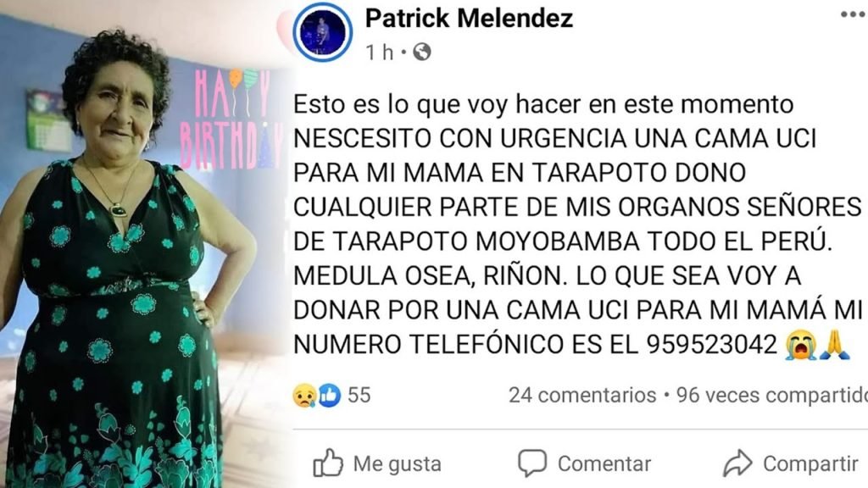Image resolution: width=868 pixels, height=488 pixels.
Task: Click the Comentar text label
Action: tap(604, 463)
